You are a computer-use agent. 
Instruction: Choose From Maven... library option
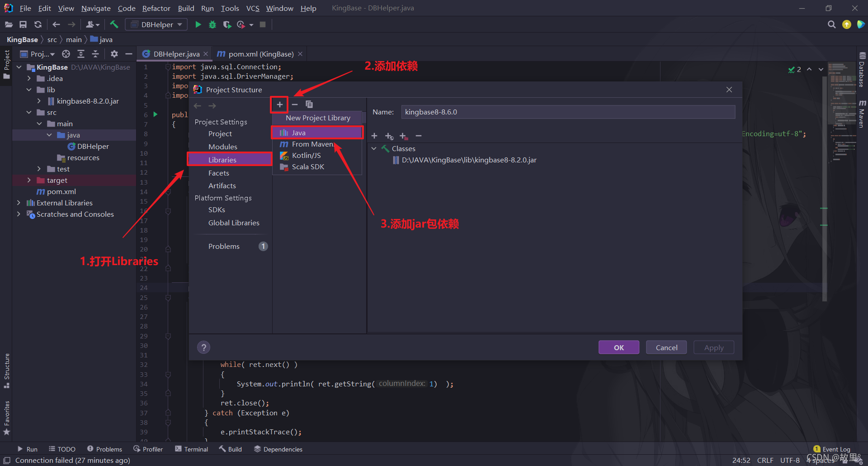(317, 144)
